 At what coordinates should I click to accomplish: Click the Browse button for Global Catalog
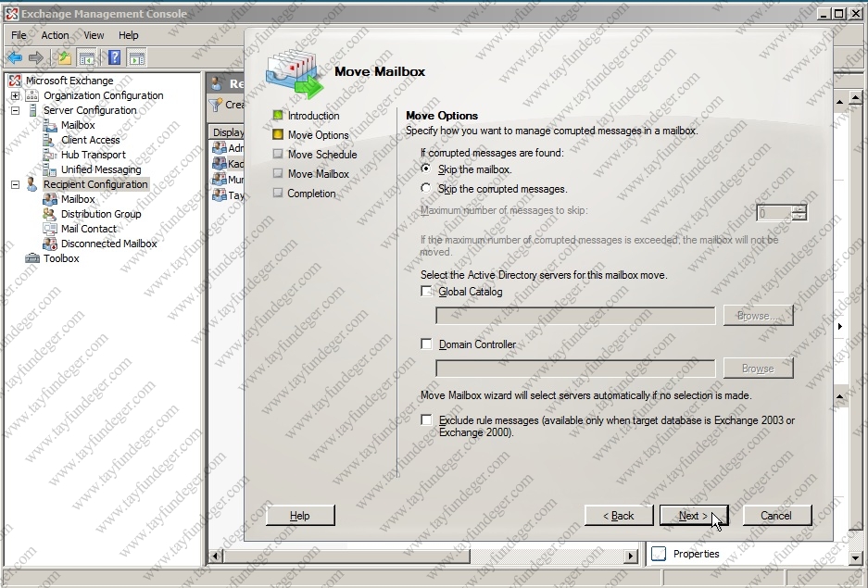(758, 316)
